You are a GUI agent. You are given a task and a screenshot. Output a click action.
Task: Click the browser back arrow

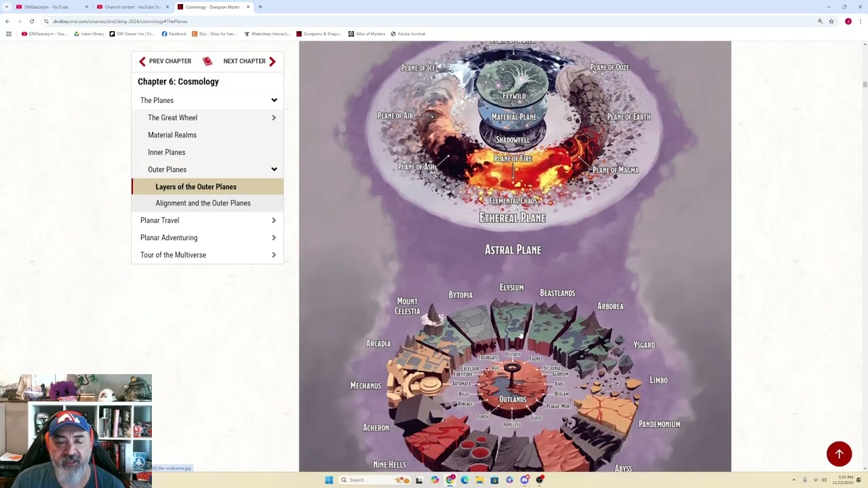point(7,21)
